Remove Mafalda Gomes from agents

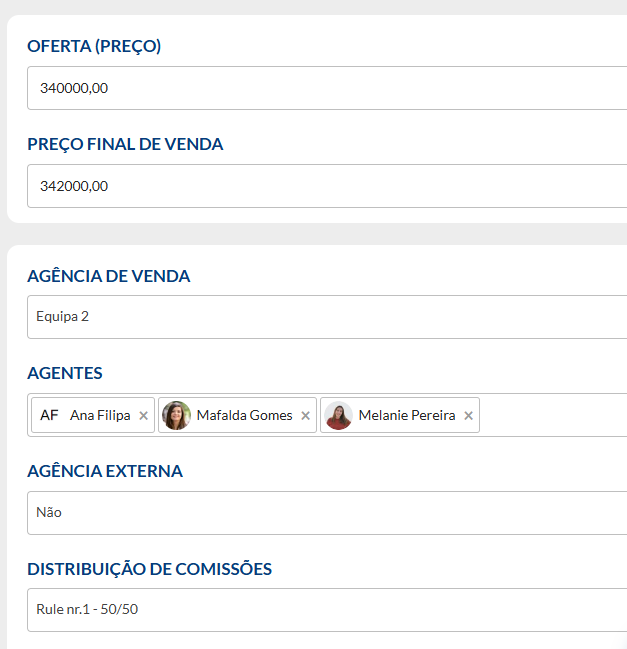(305, 416)
